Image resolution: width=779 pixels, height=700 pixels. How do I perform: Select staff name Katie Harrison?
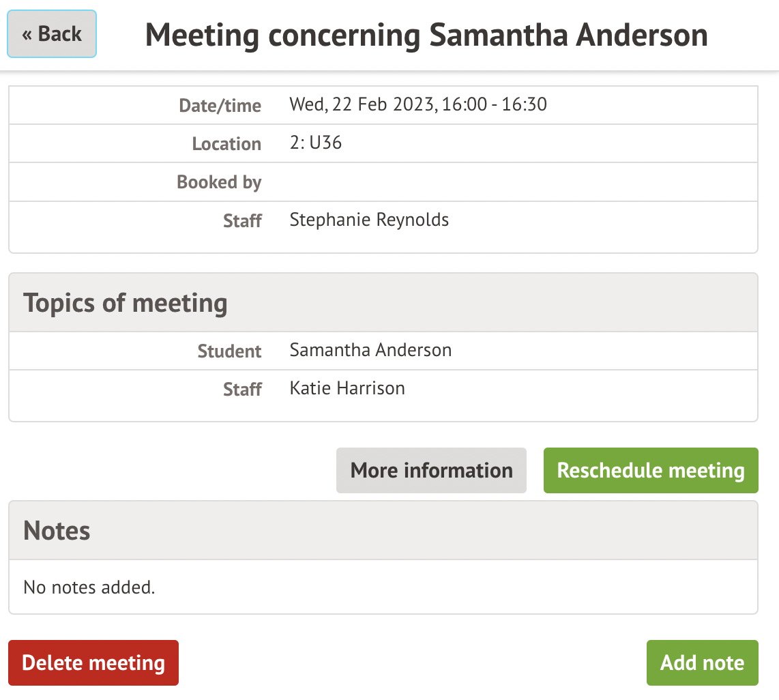(347, 389)
